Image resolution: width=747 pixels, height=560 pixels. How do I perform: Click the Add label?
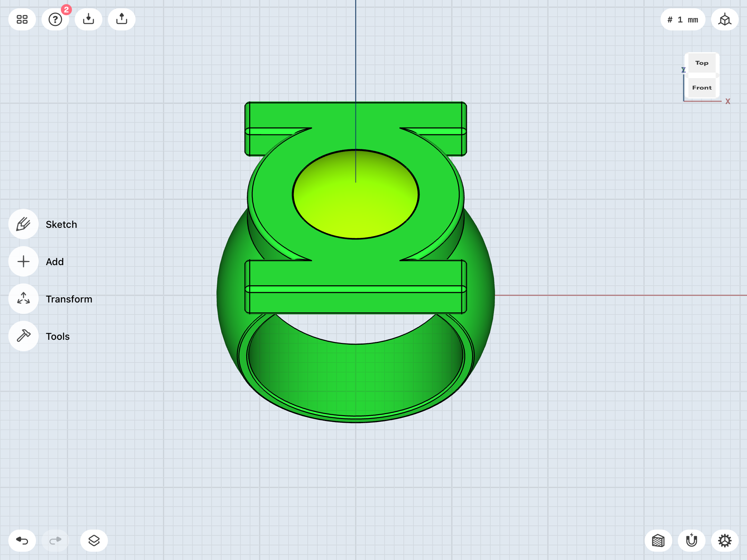[x=55, y=262]
